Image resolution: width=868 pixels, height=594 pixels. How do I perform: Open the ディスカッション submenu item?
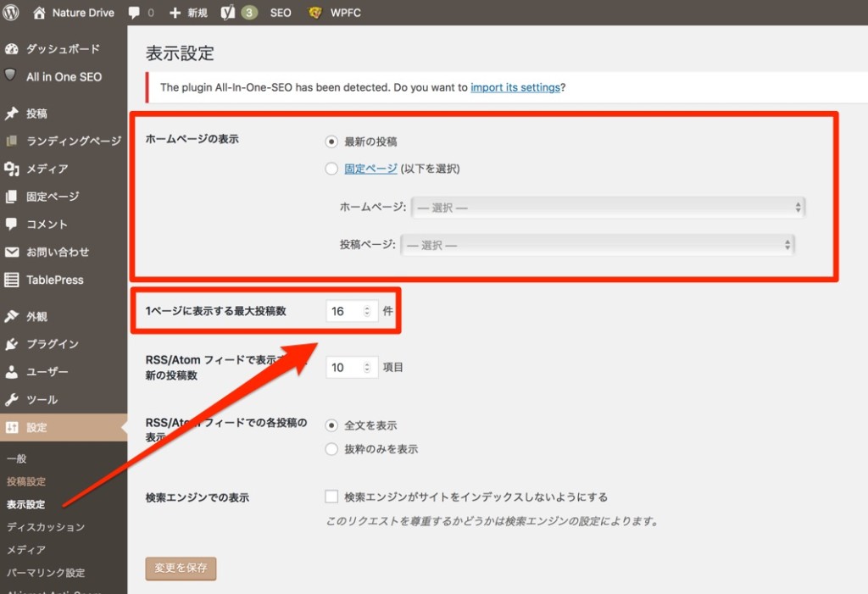coord(46,527)
